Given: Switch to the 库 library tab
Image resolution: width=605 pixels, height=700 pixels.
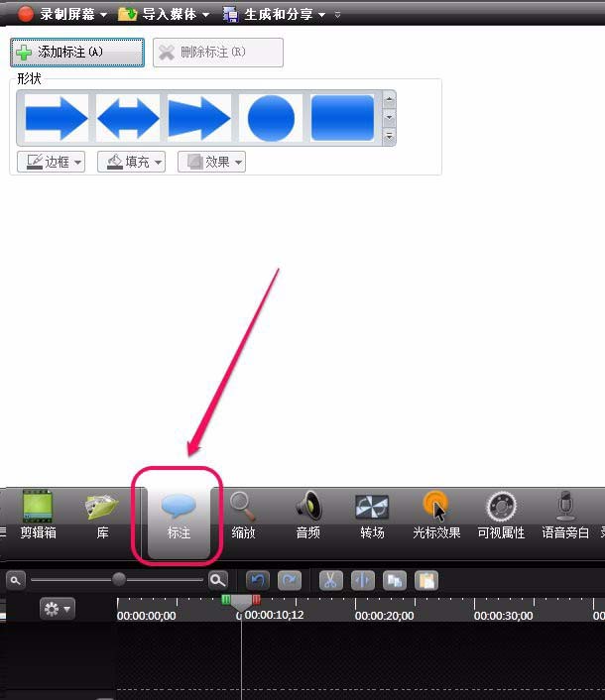Looking at the screenshot, I should coord(102,516).
